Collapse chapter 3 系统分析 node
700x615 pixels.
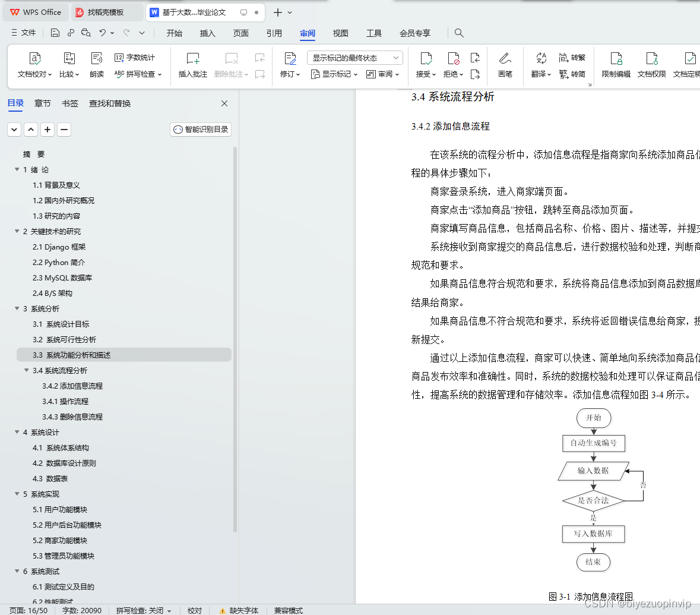coord(17,308)
